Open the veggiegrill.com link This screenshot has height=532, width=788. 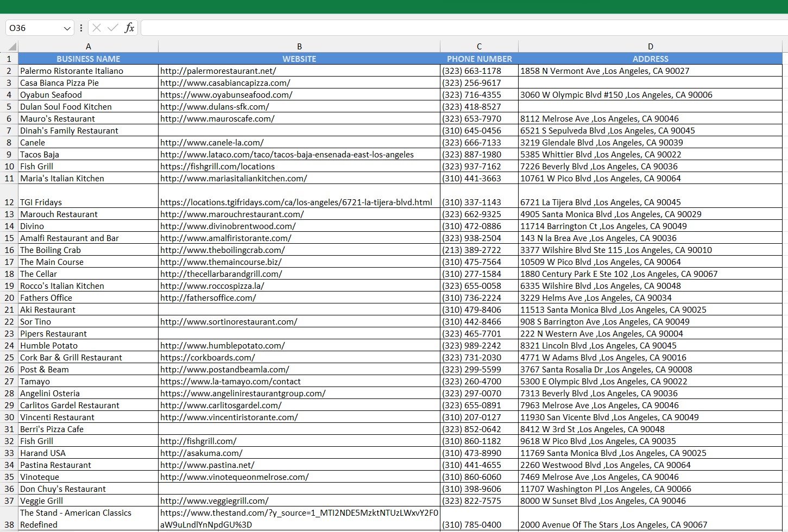click(215, 501)
